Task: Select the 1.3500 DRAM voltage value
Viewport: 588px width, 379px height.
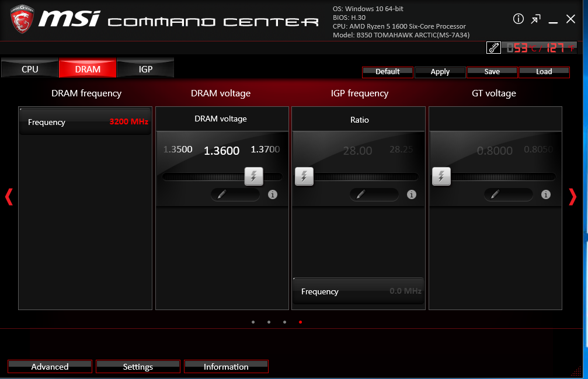Action: pyautogui.click(x=178, y=149)
